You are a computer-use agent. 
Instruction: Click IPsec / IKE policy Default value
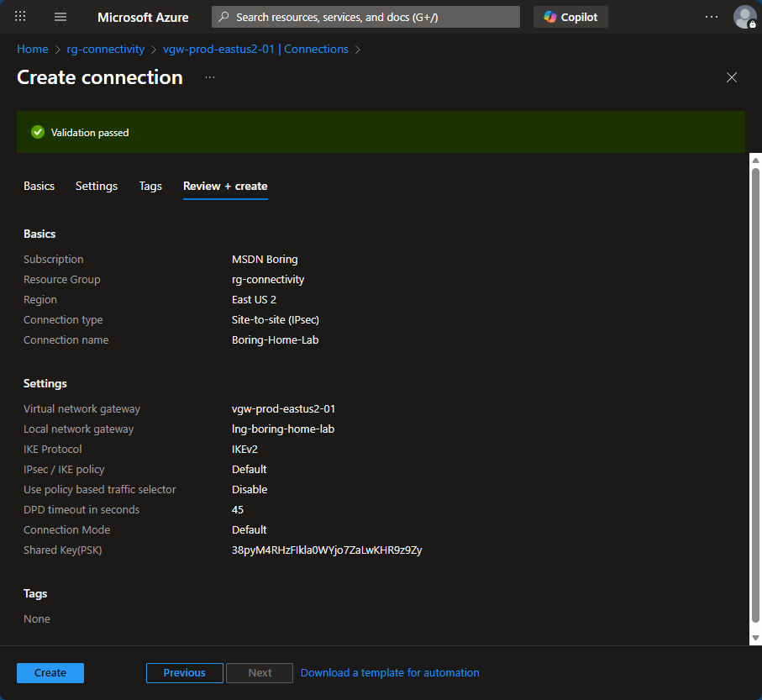click(x=249, y=469)
